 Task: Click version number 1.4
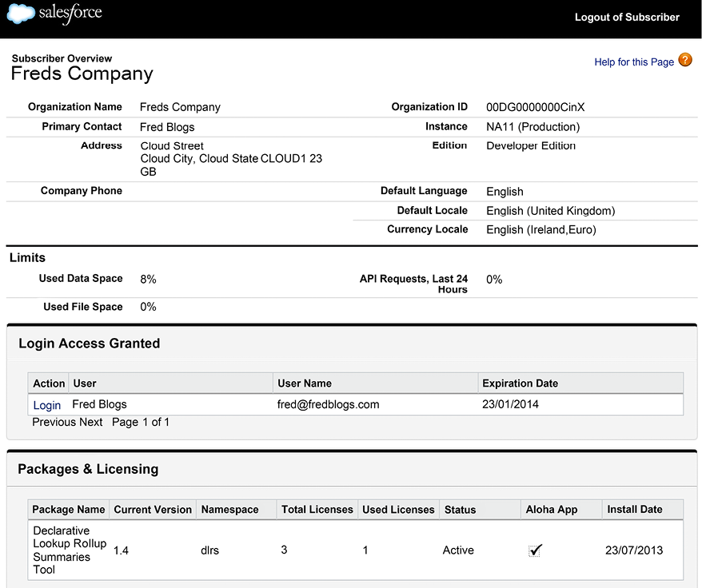coord(121,550)
